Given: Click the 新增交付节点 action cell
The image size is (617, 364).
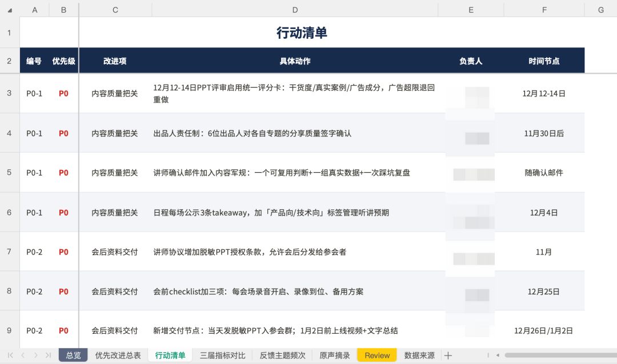Looking at the screenshot, I should coord(295,330).
